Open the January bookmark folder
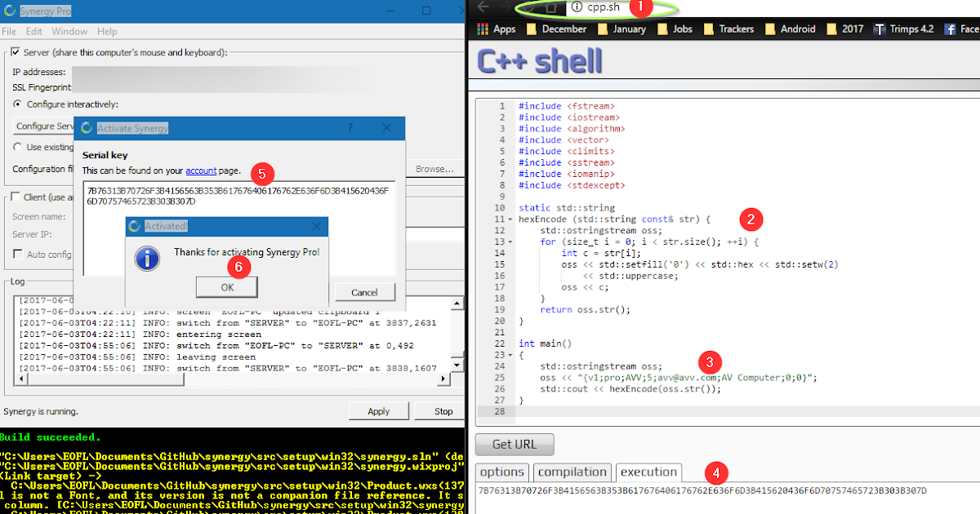This screenshot has height=514, width=980. 621,29
